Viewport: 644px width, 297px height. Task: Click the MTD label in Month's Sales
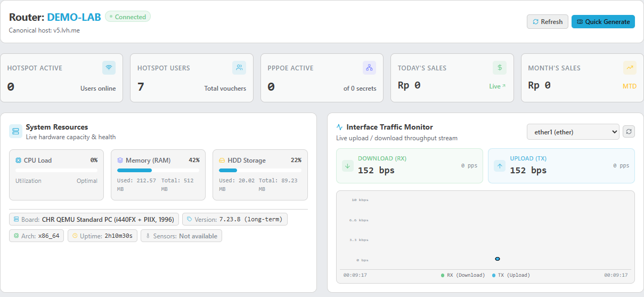[630, 86]
